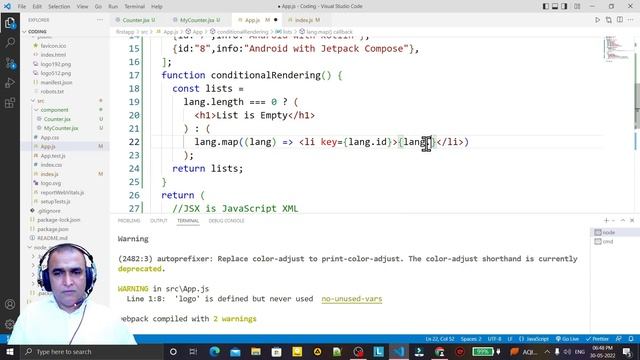This screenshot has height=360, width=640.
Task: Open the Selection menu
Action: [59, 6]
